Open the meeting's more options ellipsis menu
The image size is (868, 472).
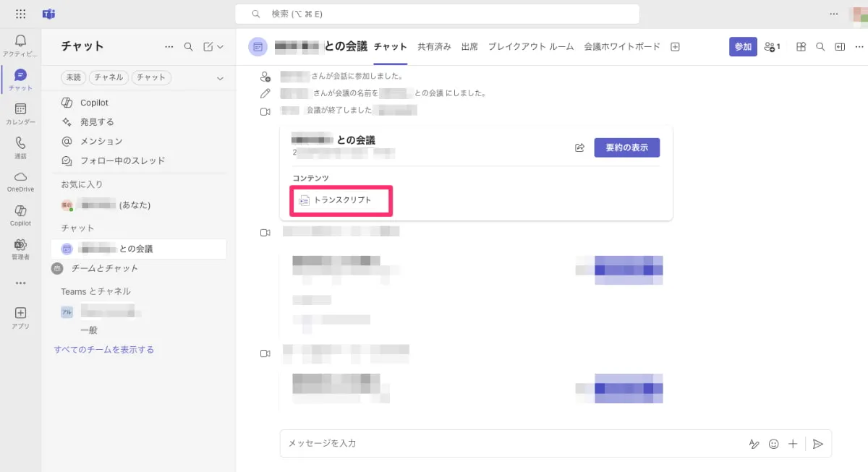point(858,46)
